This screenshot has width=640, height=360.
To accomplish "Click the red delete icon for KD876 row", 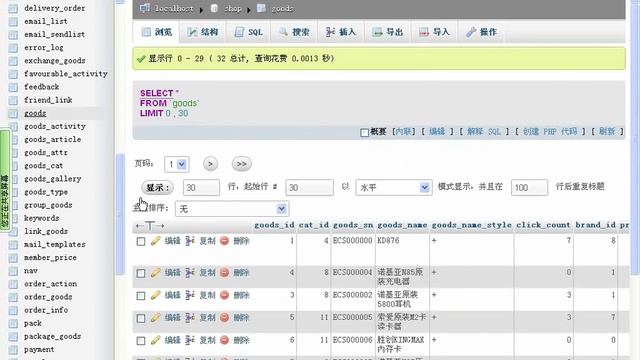I will pos(224,241).
